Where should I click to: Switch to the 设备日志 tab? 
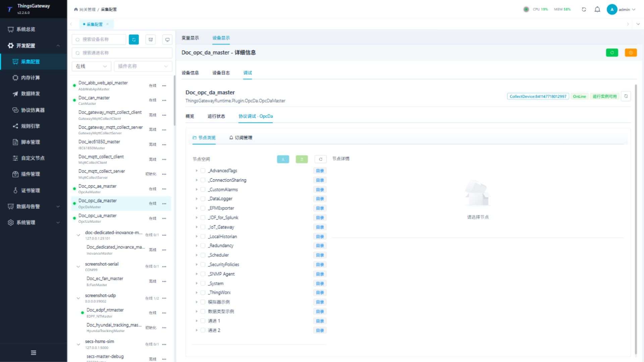(x=221, y=73)
